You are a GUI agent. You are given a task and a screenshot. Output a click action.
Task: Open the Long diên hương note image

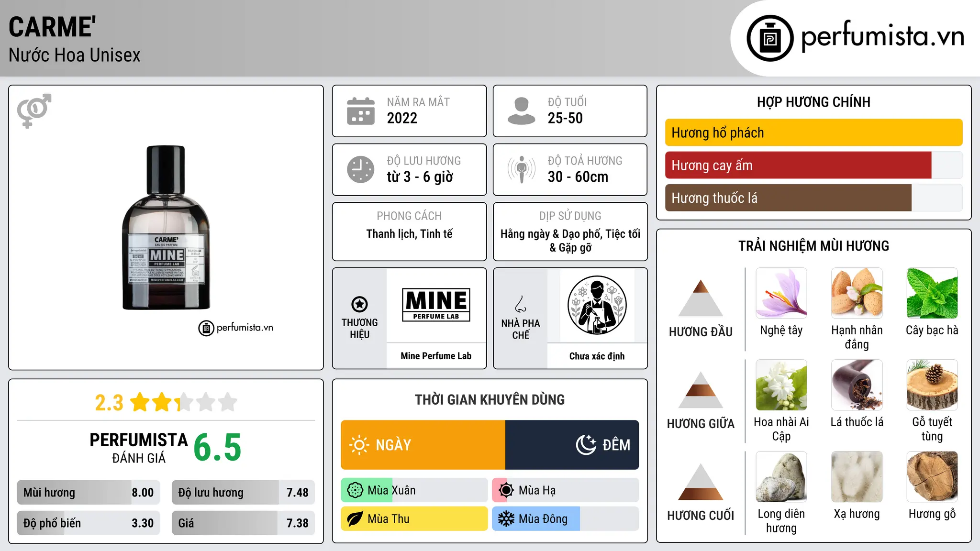point(781,477)
